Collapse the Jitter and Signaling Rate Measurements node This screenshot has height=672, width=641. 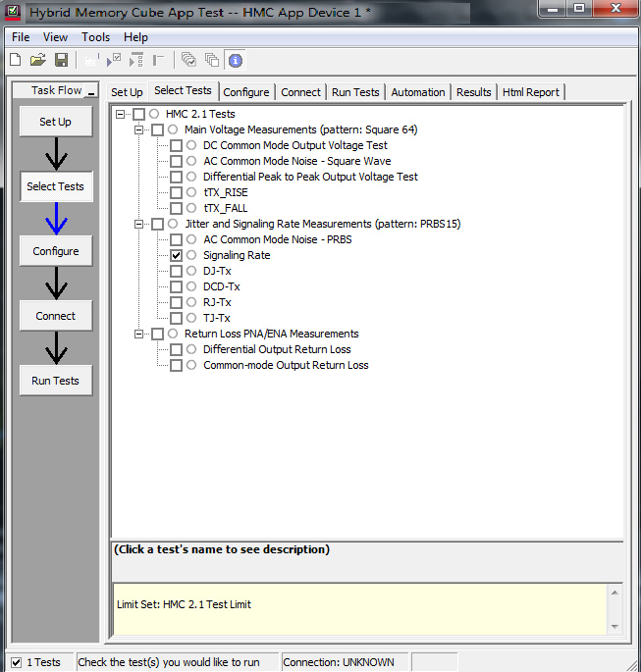[139, 224]
